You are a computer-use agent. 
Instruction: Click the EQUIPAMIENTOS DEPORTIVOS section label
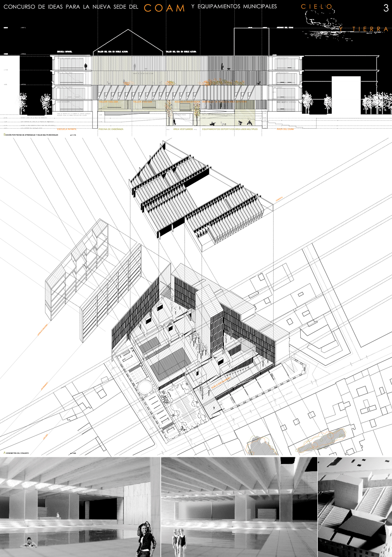(218, 129)
